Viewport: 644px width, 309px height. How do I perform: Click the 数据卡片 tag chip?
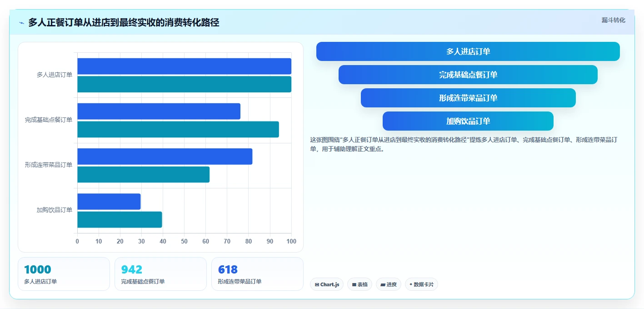(x=421, y=284)
